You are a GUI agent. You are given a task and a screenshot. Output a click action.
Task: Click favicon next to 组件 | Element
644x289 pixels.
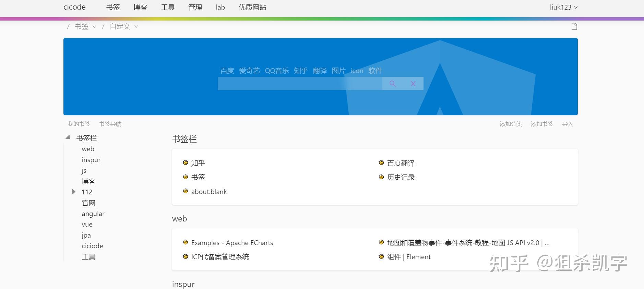pos(381,256)
